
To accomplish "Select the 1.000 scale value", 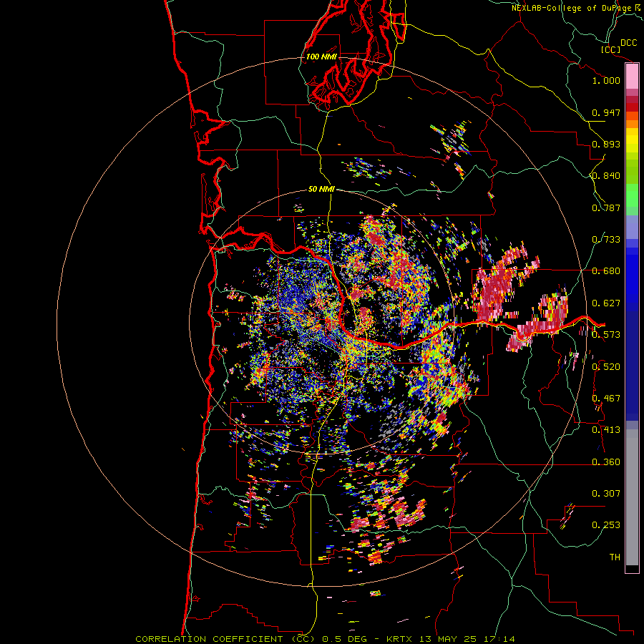I will 606,80.
